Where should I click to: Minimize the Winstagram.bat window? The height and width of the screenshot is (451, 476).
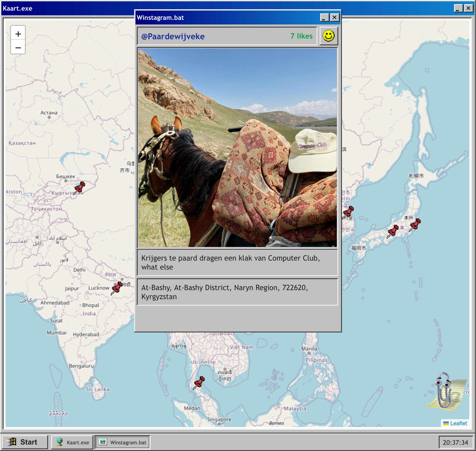(324, 18)
